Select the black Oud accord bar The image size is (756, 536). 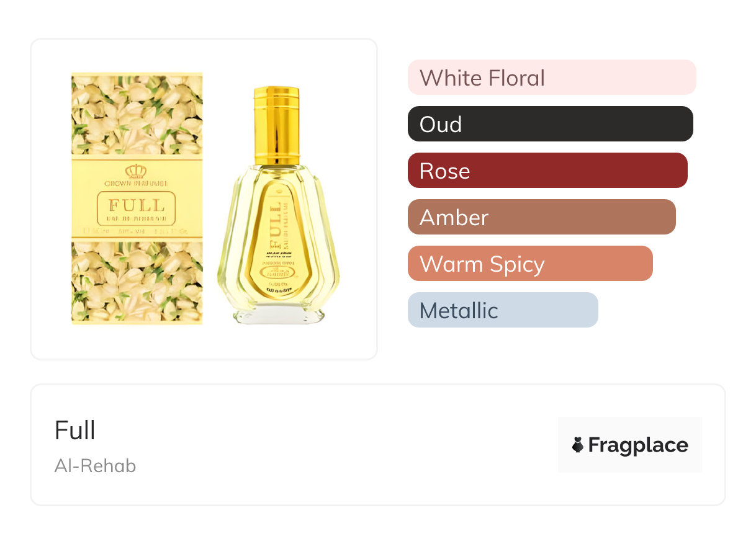point(550,124)
